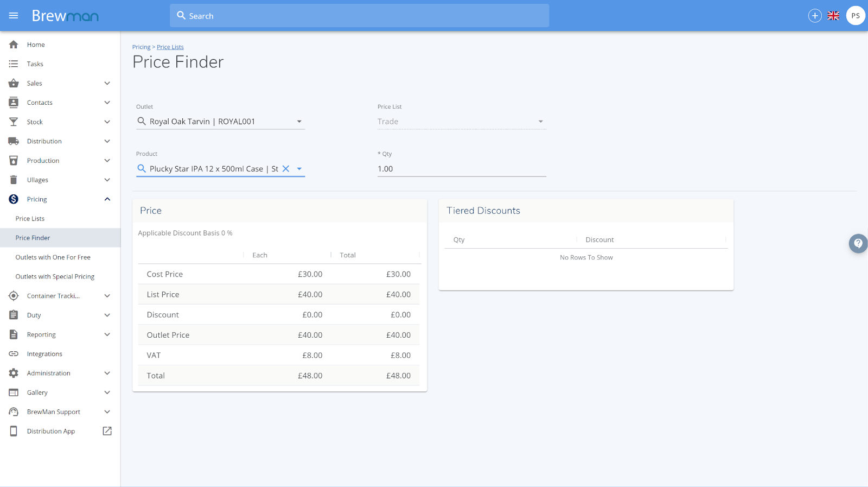The image size is (868, 487).
Task: Click the Brewman logo
Action: [x=65, y=16]
